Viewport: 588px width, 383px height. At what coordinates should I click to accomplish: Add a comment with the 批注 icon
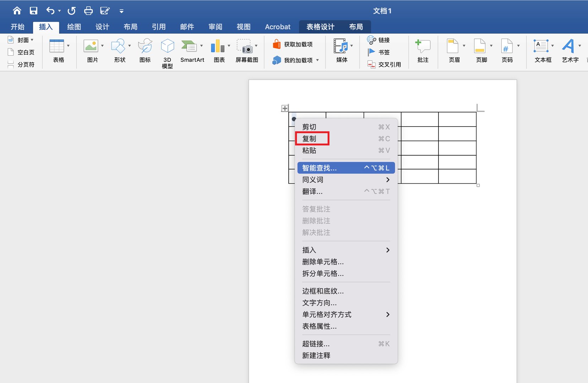(423, 50)
